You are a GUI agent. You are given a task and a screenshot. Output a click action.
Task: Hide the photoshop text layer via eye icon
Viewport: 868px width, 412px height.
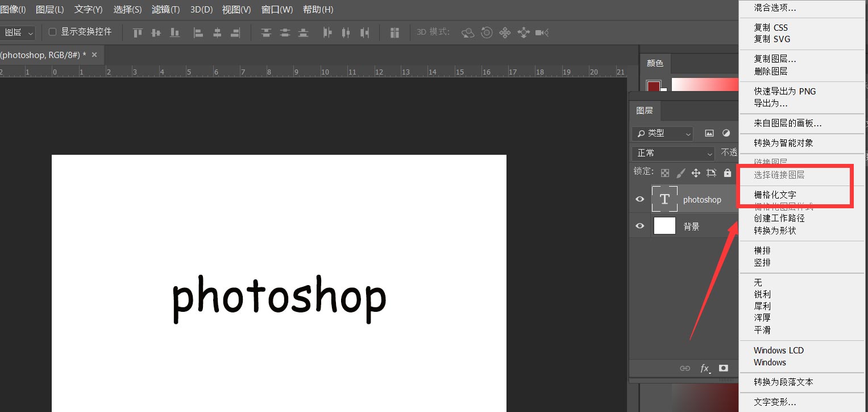[x=640, y=199]
